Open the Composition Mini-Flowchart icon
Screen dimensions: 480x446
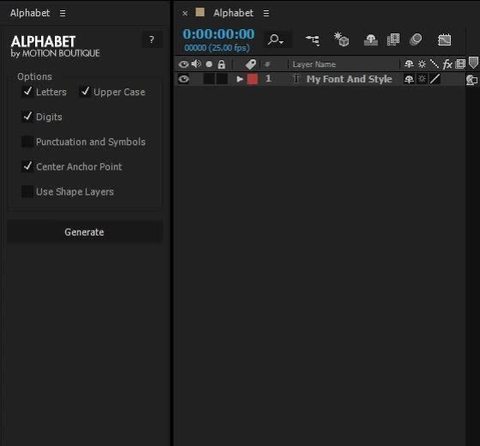click(312, 40)
